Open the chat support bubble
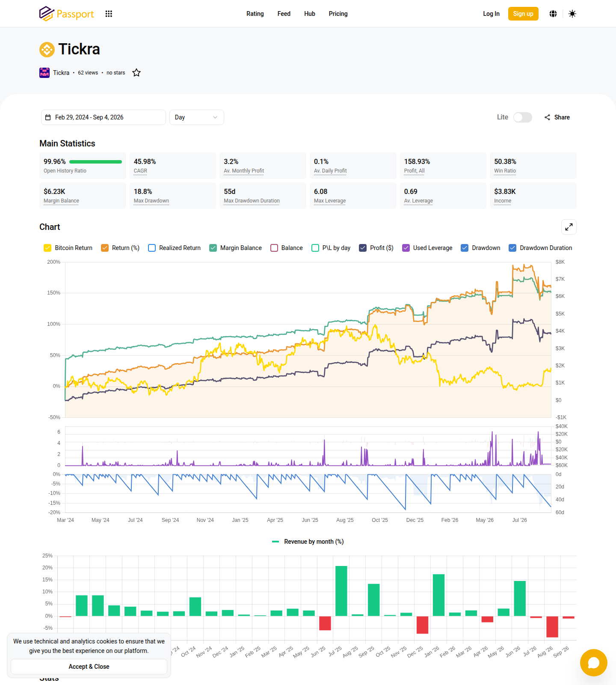The width and height of the screenshot is (616, 685). [x=594, y=663]
